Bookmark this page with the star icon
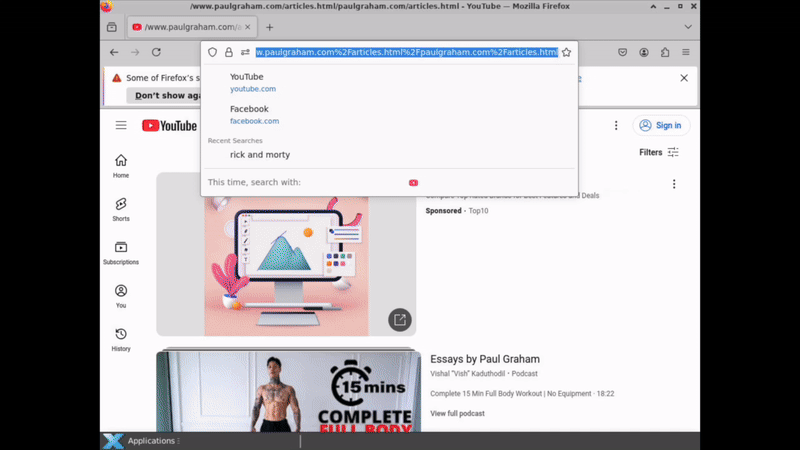Screen dimensions: 800x450 coord(566,52)
